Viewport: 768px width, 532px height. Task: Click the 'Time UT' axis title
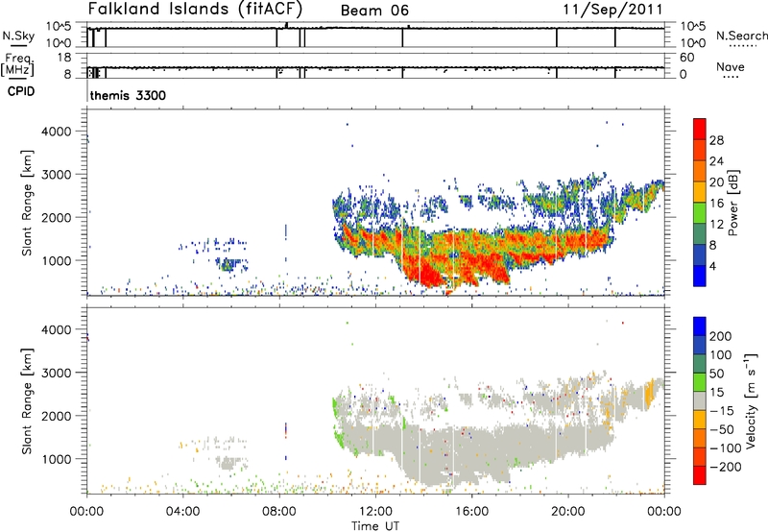(375, 526)
